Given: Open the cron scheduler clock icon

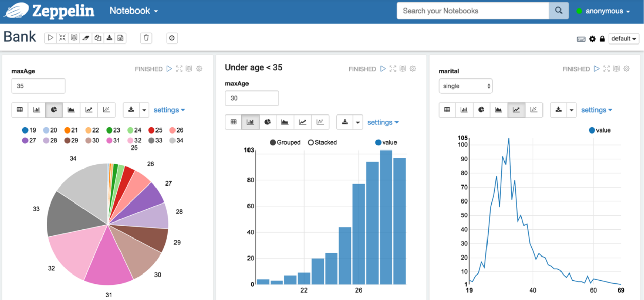Looking at the screenshot, I should (172, 38).
